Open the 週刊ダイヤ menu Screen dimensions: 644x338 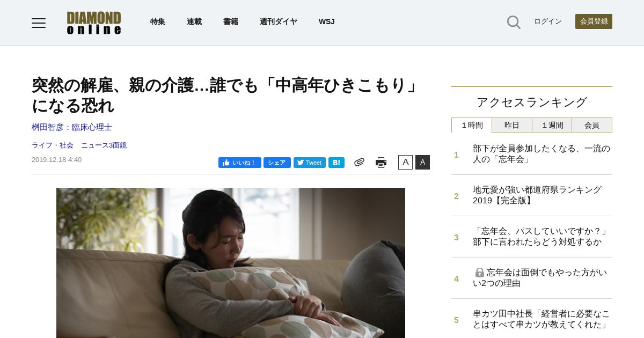pyautogui.click(x=279, y=21)
